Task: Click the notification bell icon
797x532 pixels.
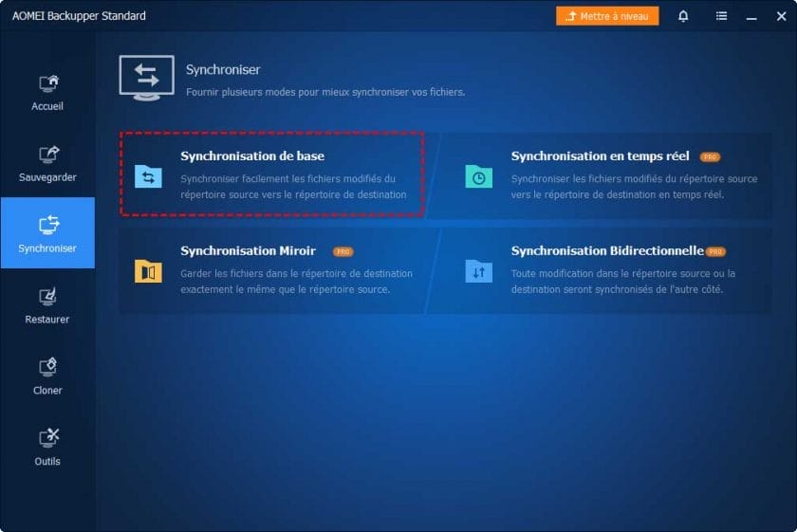Action: (683, 16)
